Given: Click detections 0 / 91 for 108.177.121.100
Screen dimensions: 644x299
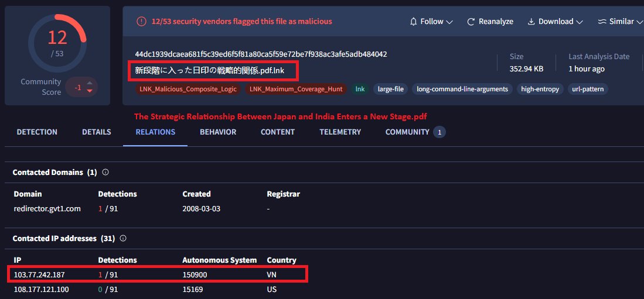Looking at the screenshot, I should [108, 289].
